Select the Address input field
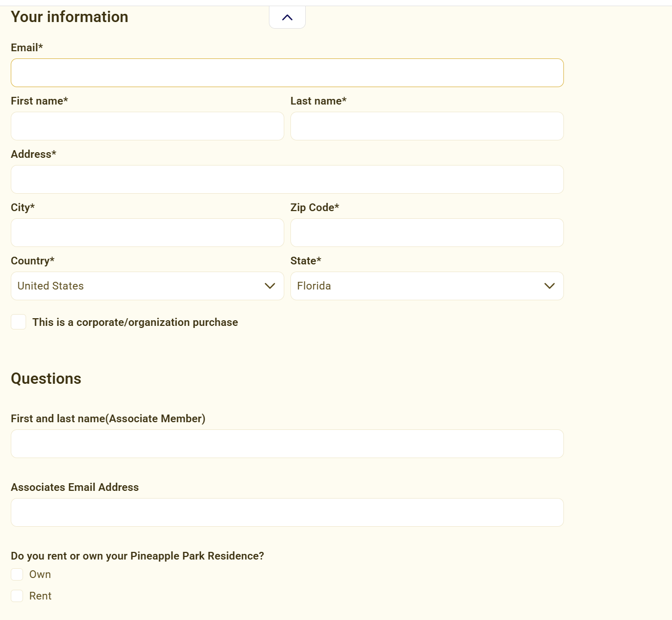The width and height of the screenshot is (672, 620). (287, 179)
